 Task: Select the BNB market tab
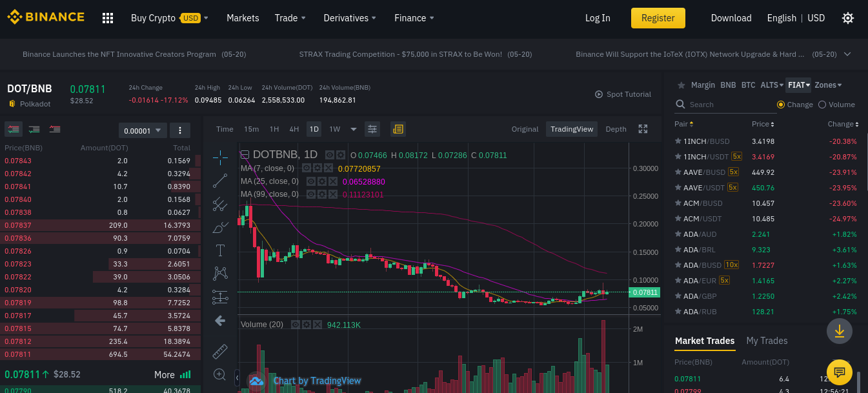click(x=728, y=85)
